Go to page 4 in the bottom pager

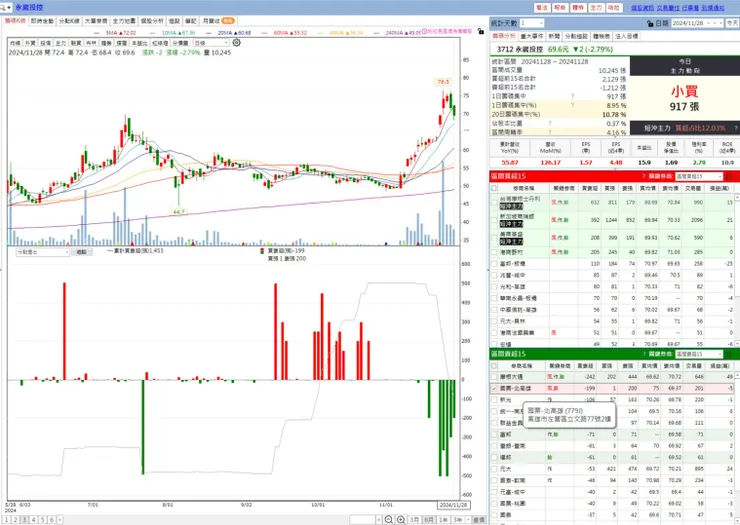click(33, 519)
